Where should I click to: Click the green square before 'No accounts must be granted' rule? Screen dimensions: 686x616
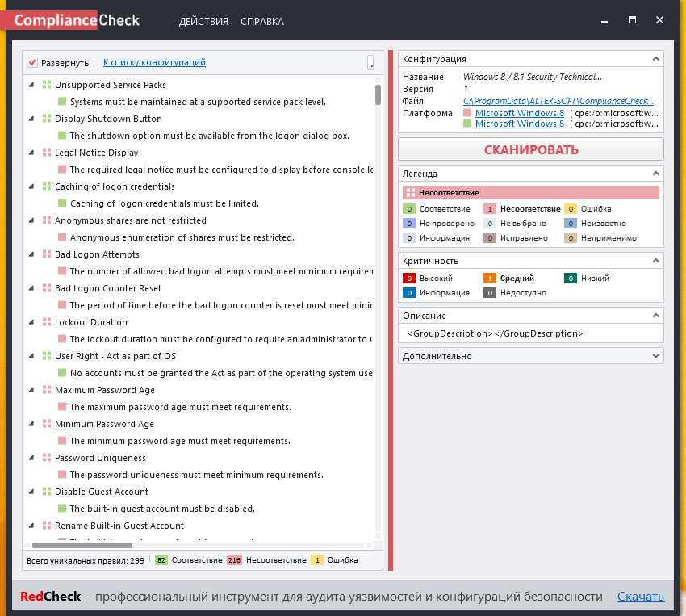tap(62, 373)
